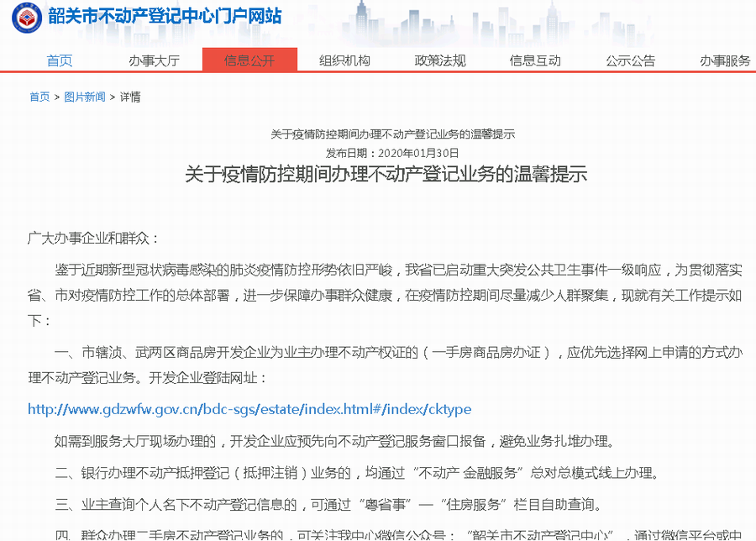Viewport: 756px width, 541px height.
Task: Click the line starting 如需到服务大厅现场办理的
Action: point(335,441)
